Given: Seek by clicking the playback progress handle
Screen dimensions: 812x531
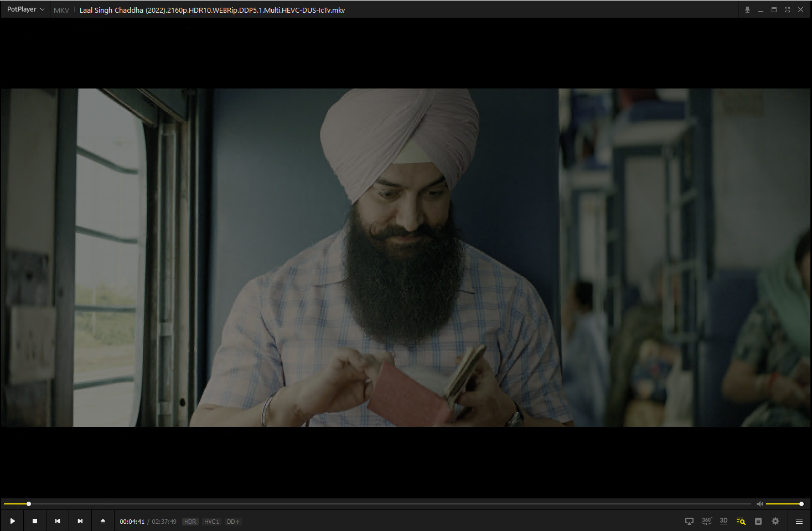Looking at the screenshot, I should pos(29,504).
